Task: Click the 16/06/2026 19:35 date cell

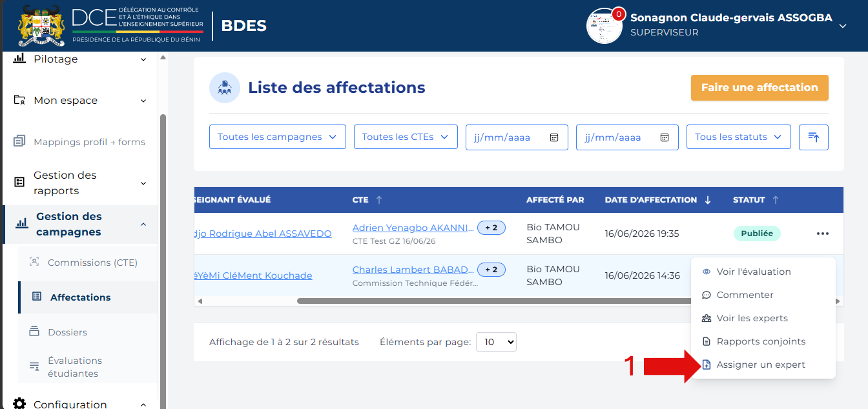Action: [x=642, y=234]
